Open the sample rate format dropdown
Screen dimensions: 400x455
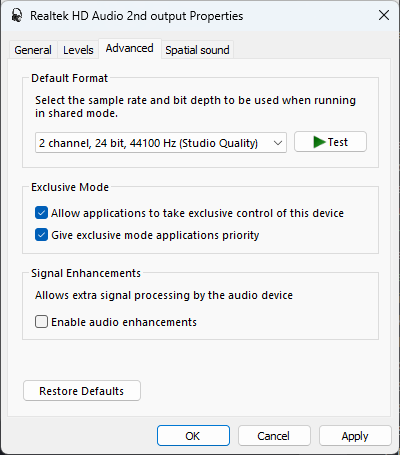tap(161, 143)
